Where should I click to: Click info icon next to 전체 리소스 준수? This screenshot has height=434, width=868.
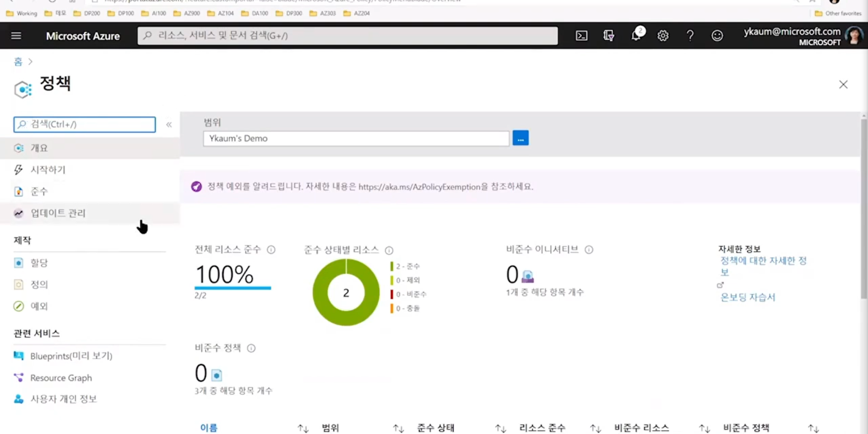(271, 250)
